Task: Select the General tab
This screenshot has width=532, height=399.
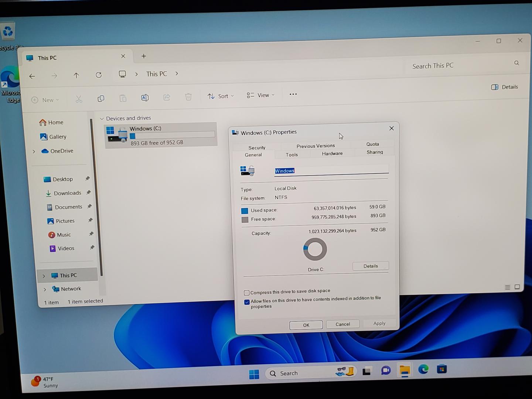Action: [x=253, y=155]
